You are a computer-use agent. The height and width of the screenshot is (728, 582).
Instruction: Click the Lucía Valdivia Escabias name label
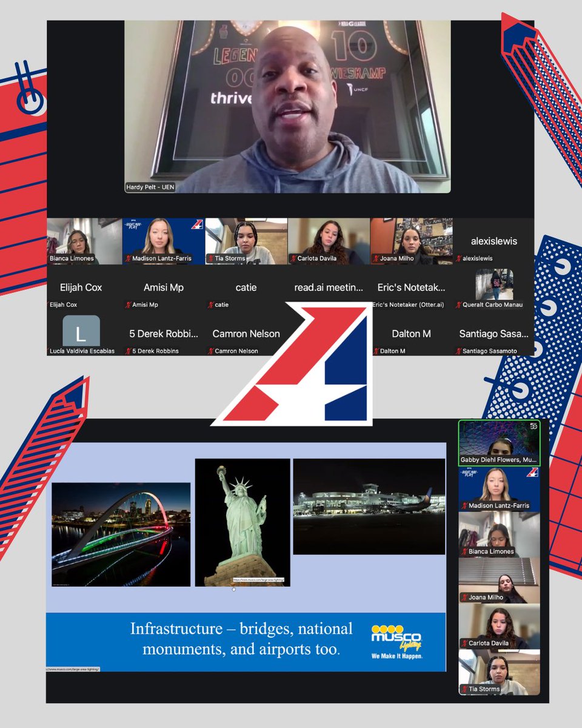tap(81, 351)
